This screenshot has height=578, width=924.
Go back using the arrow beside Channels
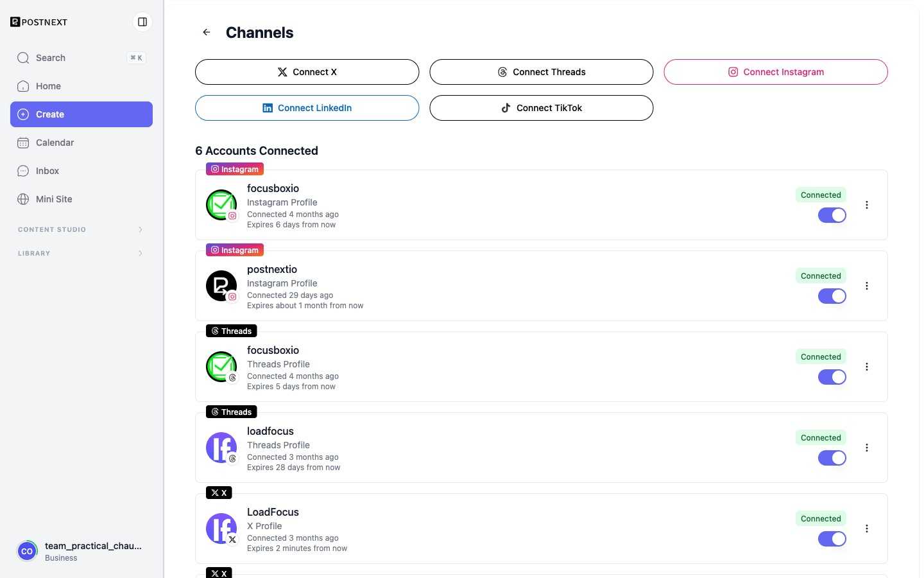click(x=207, y=32)
